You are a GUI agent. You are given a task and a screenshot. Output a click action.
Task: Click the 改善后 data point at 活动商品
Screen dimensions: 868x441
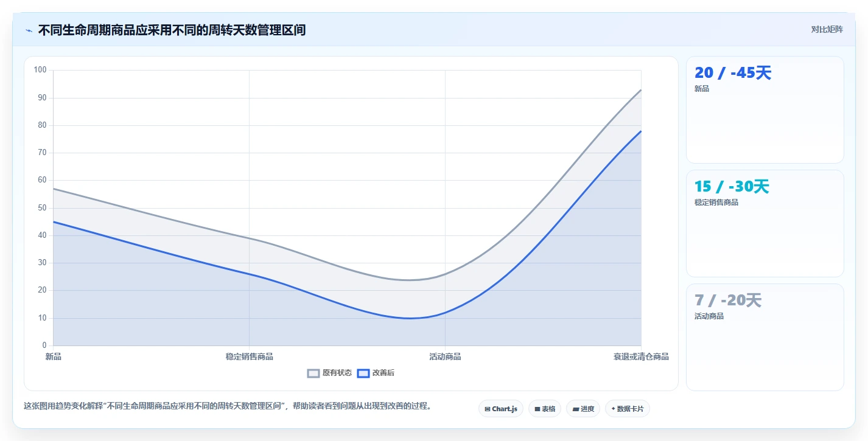pyautogui.click(x=445, y=313)
